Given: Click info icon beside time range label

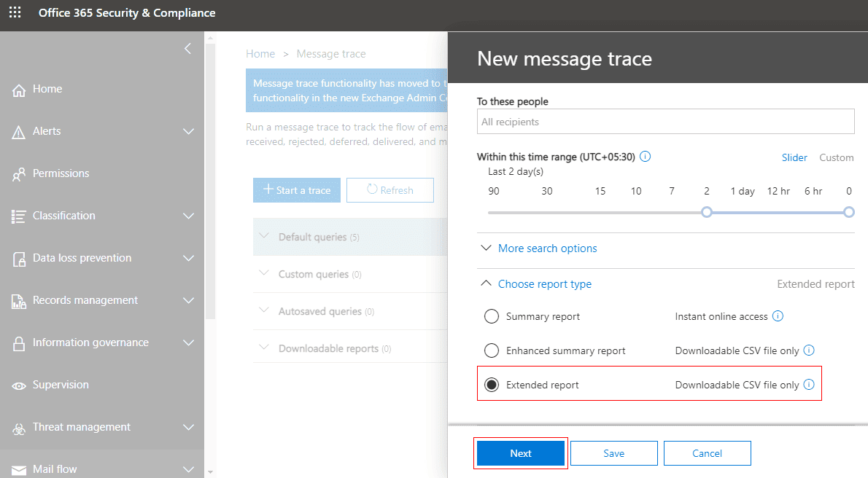Looking at the screenshot, I should [645, 157].
